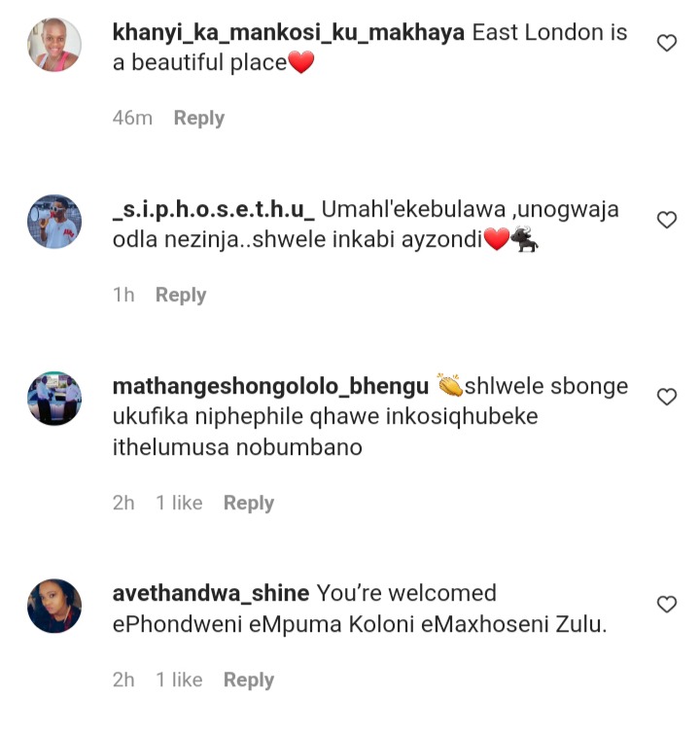Open khanyi_ka_mankosi_ku_makhaya's profile picture
Screen dimensions: 700x732
(54, 45)
